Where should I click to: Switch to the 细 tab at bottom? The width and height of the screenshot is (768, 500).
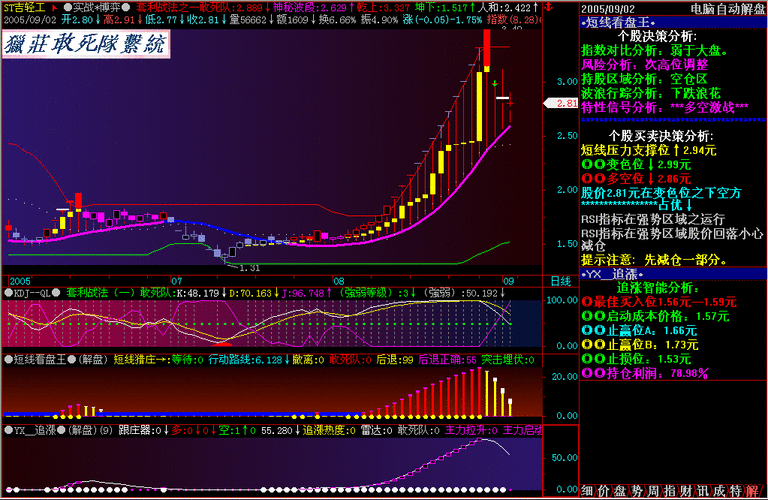tap(587, 491)
